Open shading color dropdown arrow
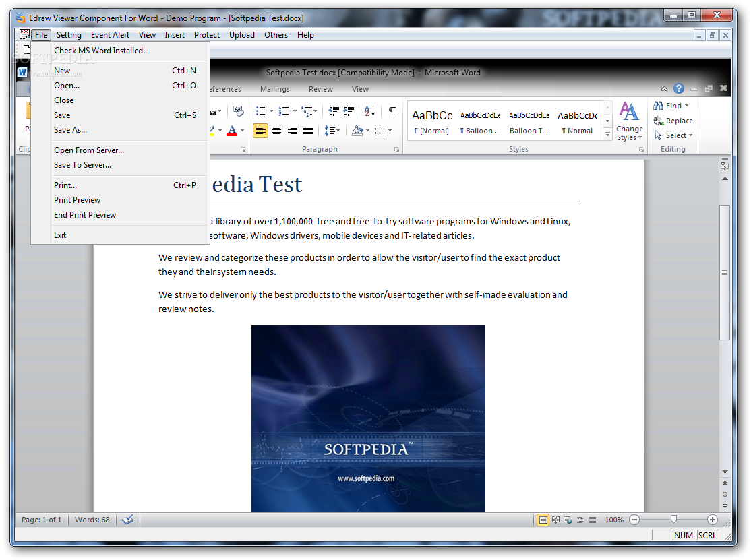This screenshot has width=751, height=560. pyautogui.click(x=368, y=130)
